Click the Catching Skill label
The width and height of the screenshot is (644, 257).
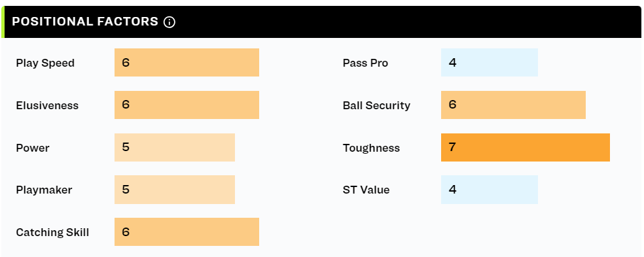click(52, 232)
